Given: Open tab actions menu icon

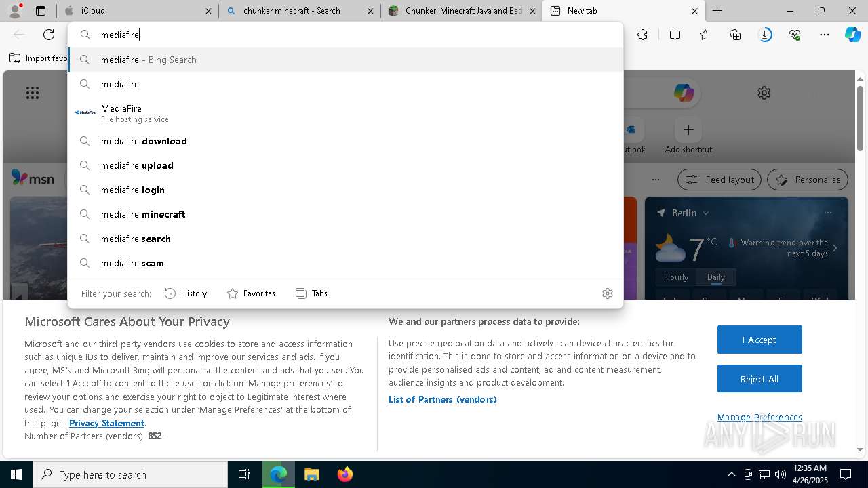Looking at the screenshot, I should tap(41, 11).
